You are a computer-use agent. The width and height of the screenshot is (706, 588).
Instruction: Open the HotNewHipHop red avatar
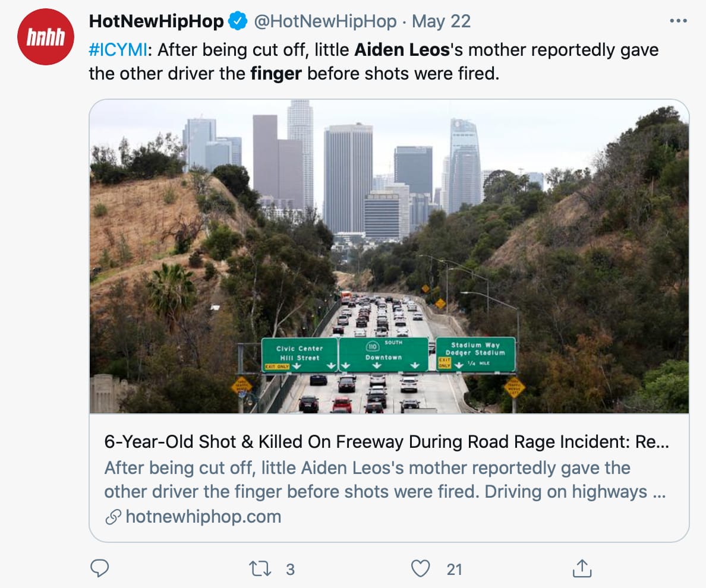coord(45,37)
